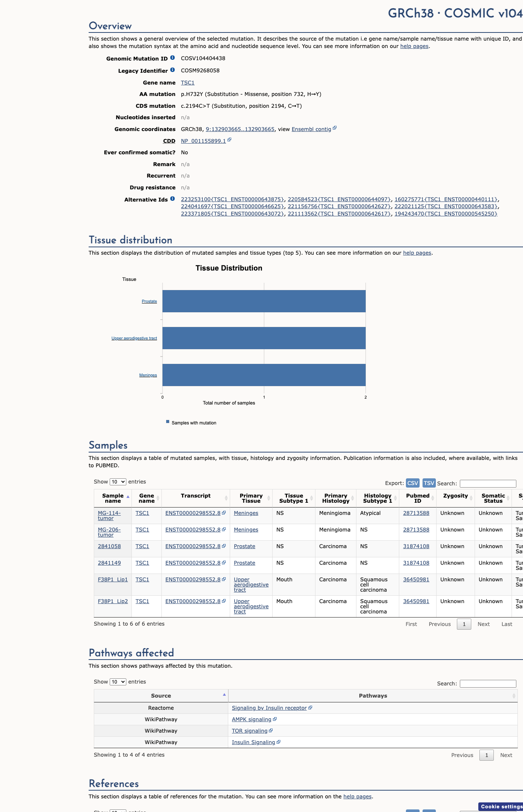Screen dimensions: 523x812
Task: Click external link icon after NP_001155899.1
Action: point(229,140)
